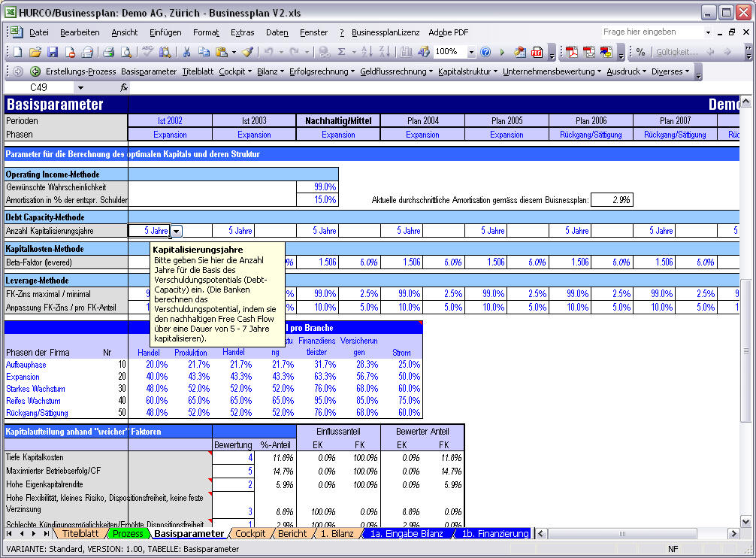Click the vertical scrollbar down arrow

click(x=745, y=521)
